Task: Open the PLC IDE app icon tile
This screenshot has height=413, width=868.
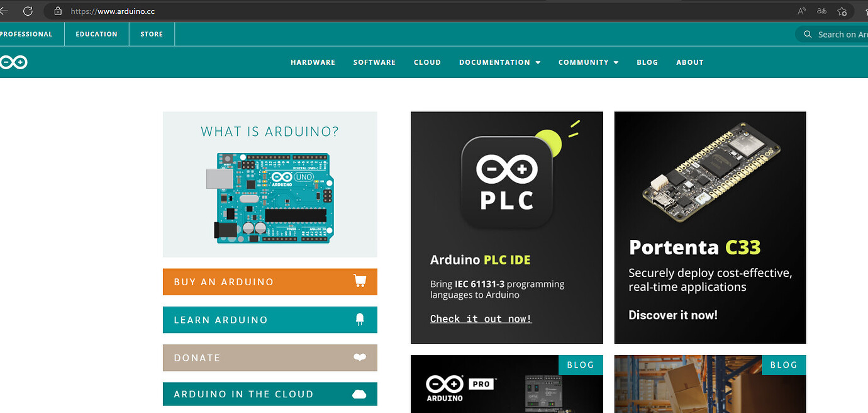Action: point(506,181)
